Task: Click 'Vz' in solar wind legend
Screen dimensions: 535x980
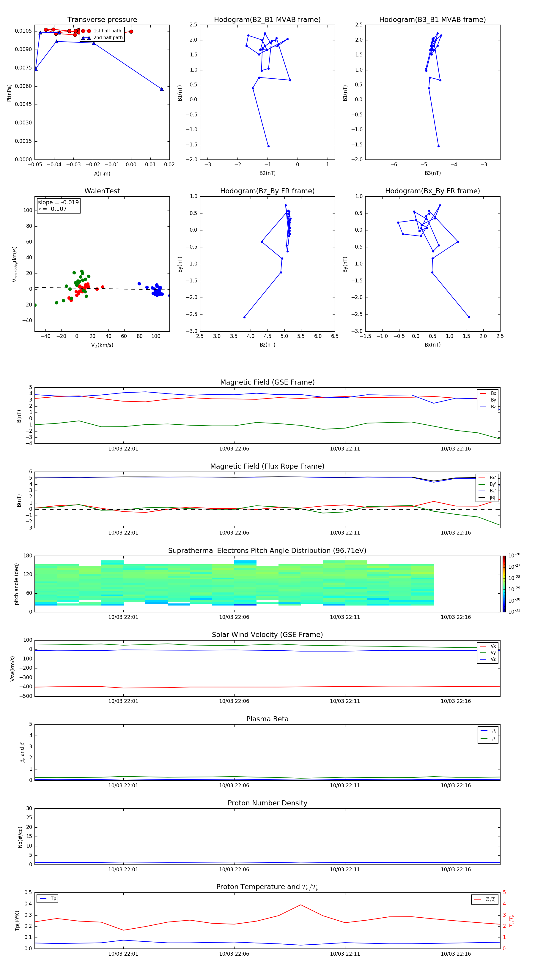Action: coord(488,659)
